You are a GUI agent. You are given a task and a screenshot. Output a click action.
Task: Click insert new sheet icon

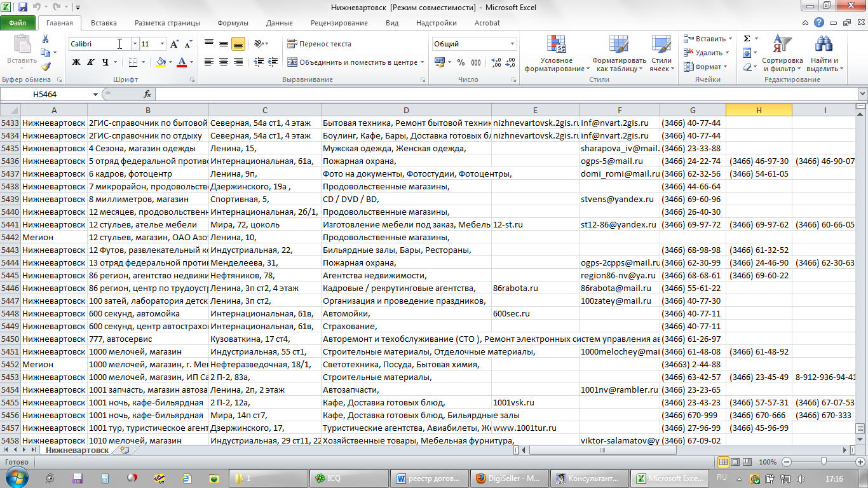pyautogui.click(x=125, y=450)
